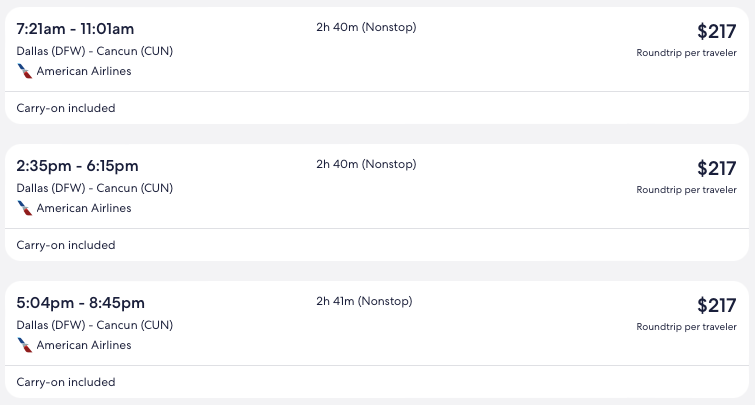Click Roundtrip per traveler on third flight

686,327
